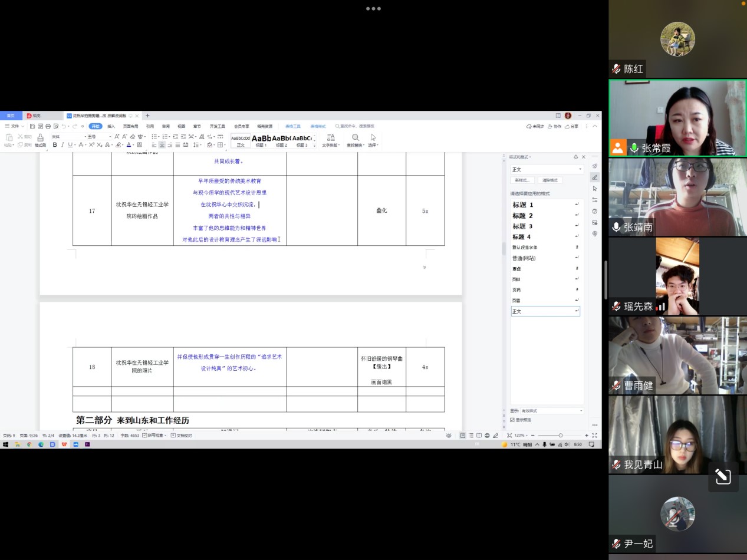Pin the Styles and Formatting panel
This screenshot has height=560, width=747.
tap(575, 157)
